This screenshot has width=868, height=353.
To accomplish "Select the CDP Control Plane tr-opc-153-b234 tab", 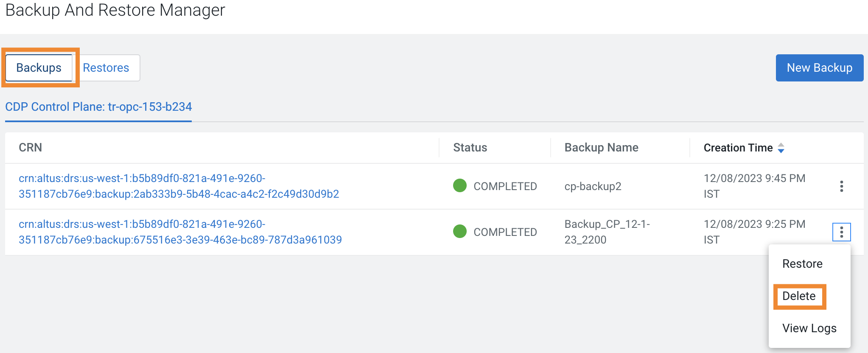I will pyautogui.click(x=98, y=107).
